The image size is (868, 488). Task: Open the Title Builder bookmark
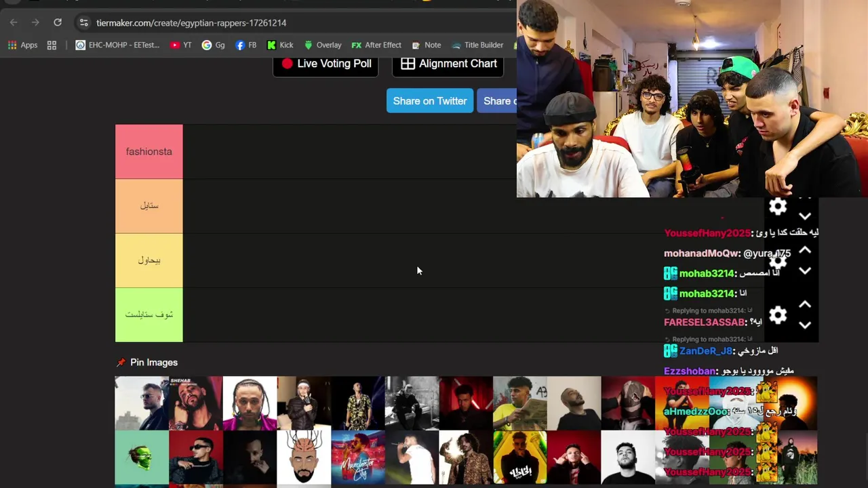point(477,45)
